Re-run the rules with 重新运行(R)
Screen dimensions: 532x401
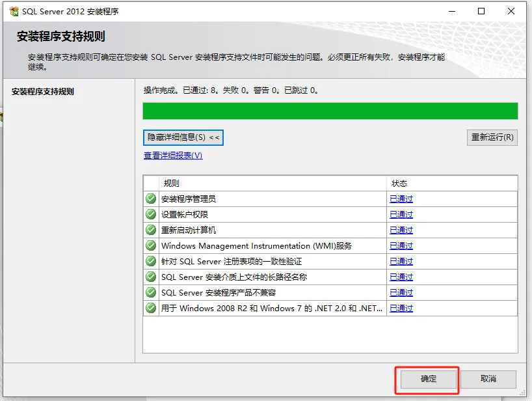(x=492, y=137)
